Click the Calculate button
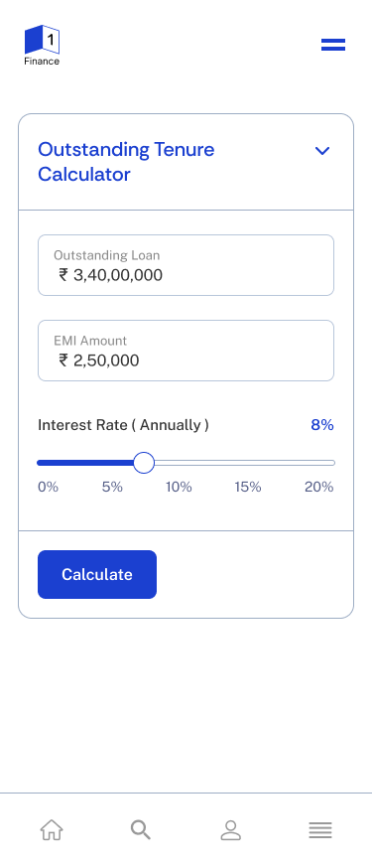372x868 pixels. pyautogui.click(x=97, y=575)
